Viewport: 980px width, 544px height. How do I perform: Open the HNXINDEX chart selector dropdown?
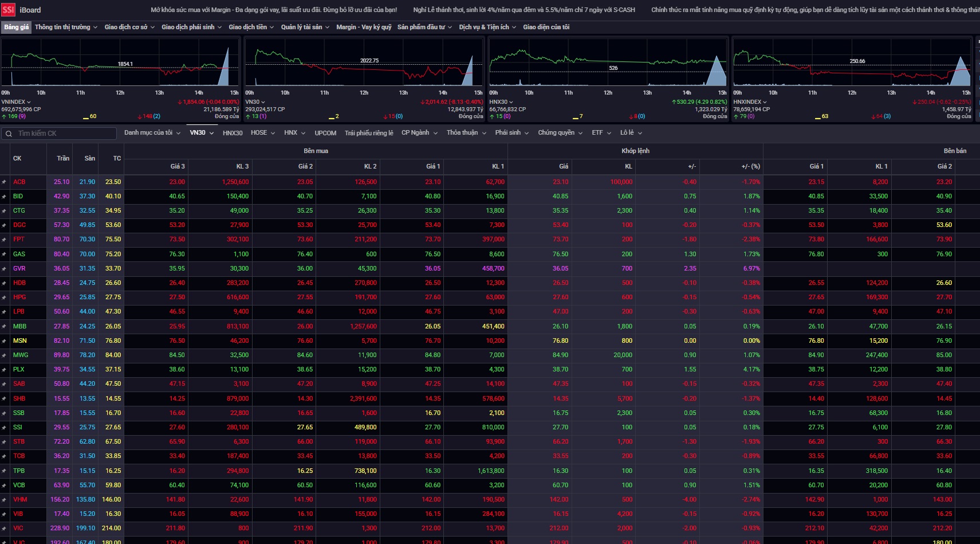pyautogui.click(x=750, y=102)
